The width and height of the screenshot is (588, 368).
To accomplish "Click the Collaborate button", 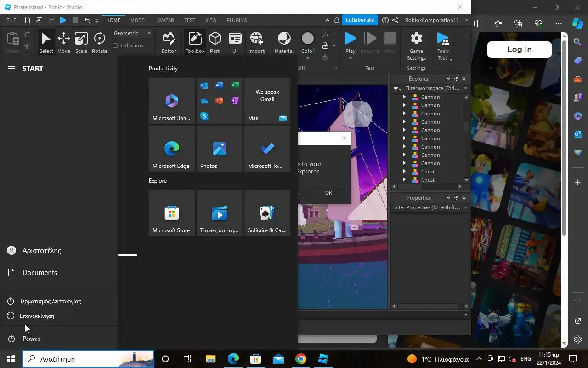I will pos(360,20).
